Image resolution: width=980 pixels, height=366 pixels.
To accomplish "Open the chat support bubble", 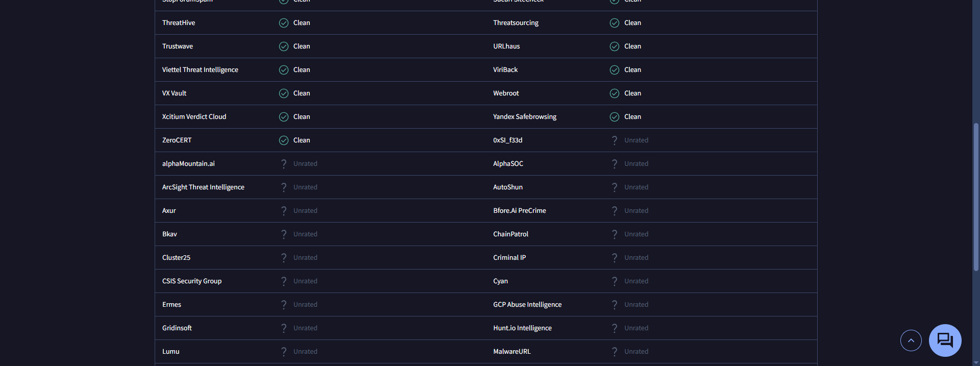I will coord(945,340).
